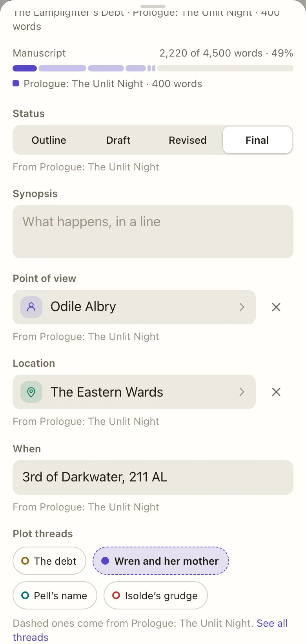Set status to Draft

118,140
